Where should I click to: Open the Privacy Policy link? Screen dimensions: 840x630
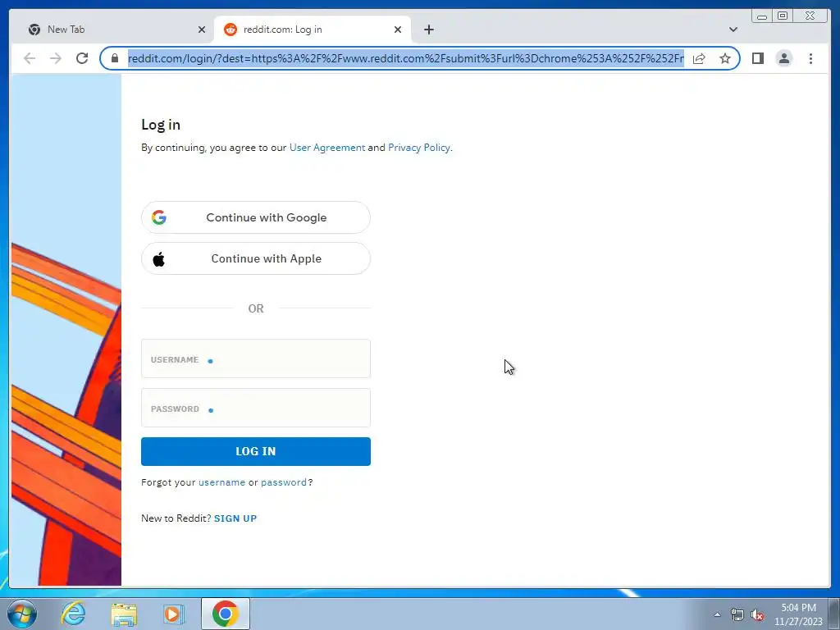coord(419,148)
